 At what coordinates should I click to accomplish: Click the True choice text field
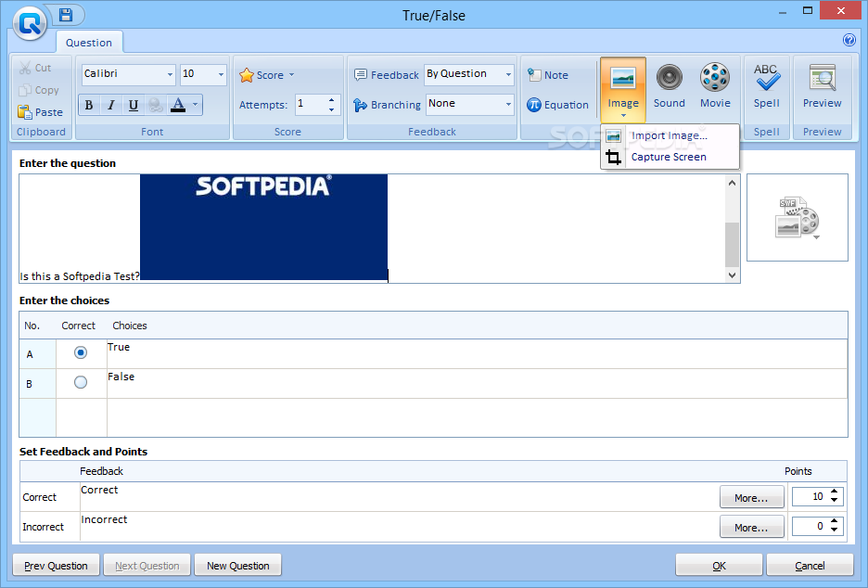[477, 353]
